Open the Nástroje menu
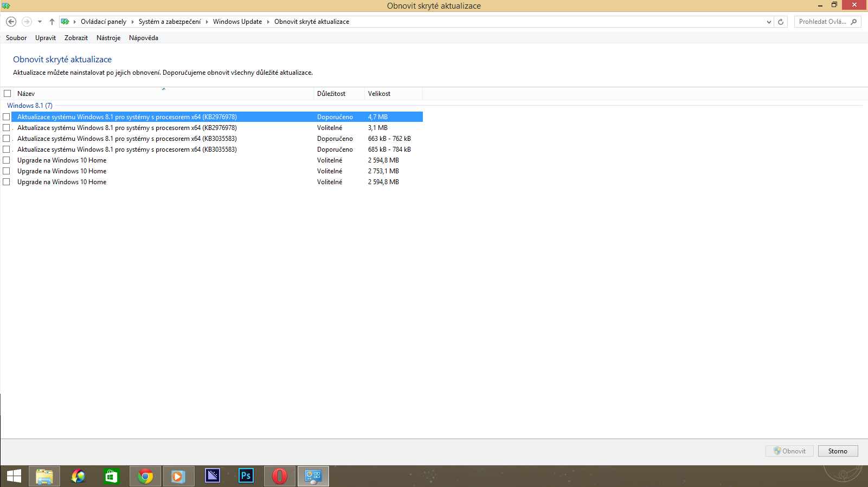This screenshot has width=868, height=487. (x=108, y=38)
